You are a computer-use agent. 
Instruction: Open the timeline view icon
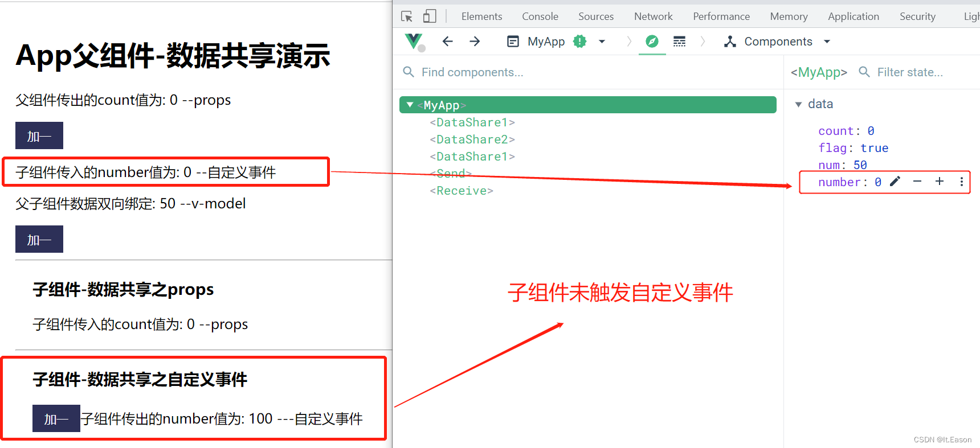(679, 41)
